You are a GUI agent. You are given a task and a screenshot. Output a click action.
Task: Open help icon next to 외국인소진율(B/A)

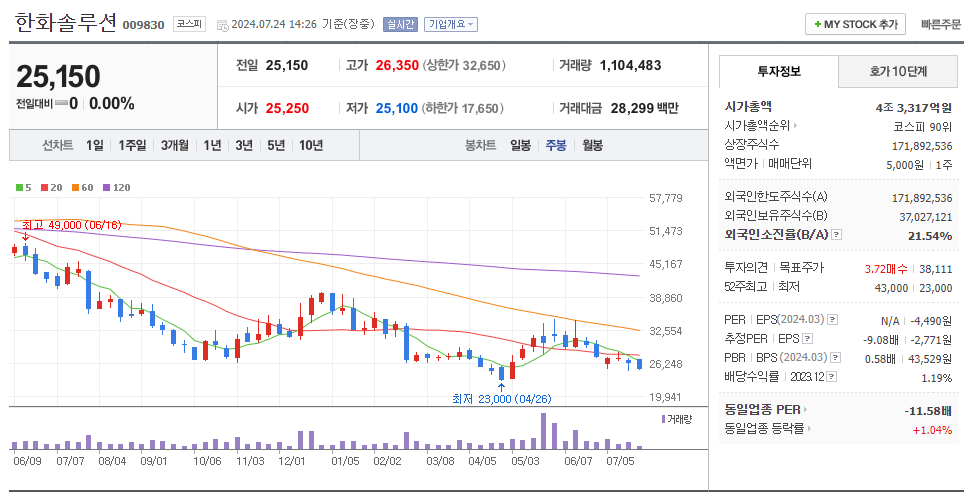(837, 235)
